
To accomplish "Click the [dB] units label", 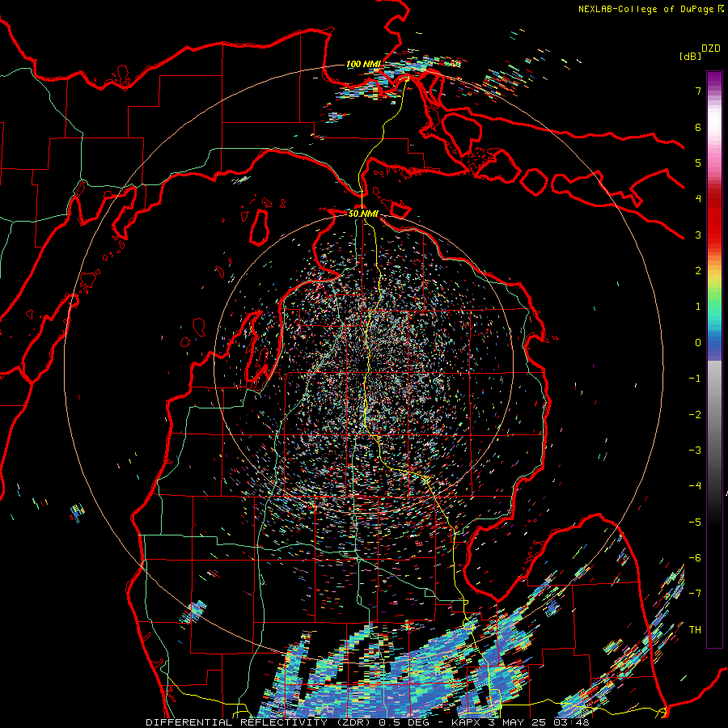I will pyautogui.click(x=690, y=56).
